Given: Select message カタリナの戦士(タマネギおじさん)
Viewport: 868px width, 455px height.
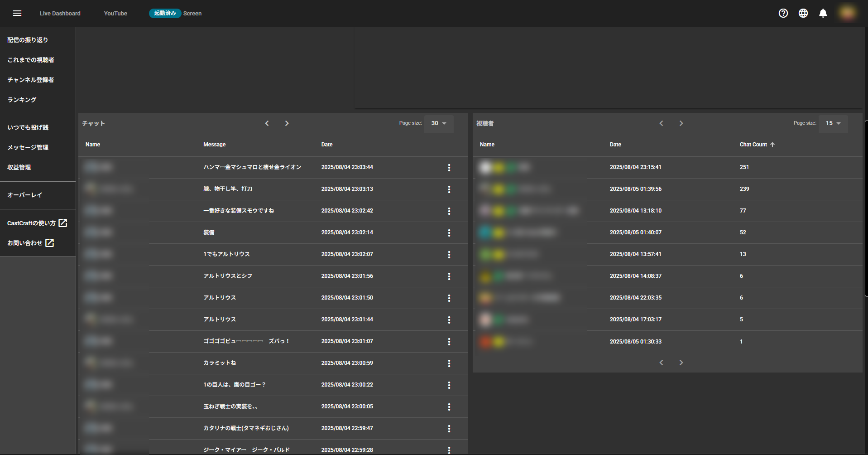Looking at the screenshot, I should [246, 428].
